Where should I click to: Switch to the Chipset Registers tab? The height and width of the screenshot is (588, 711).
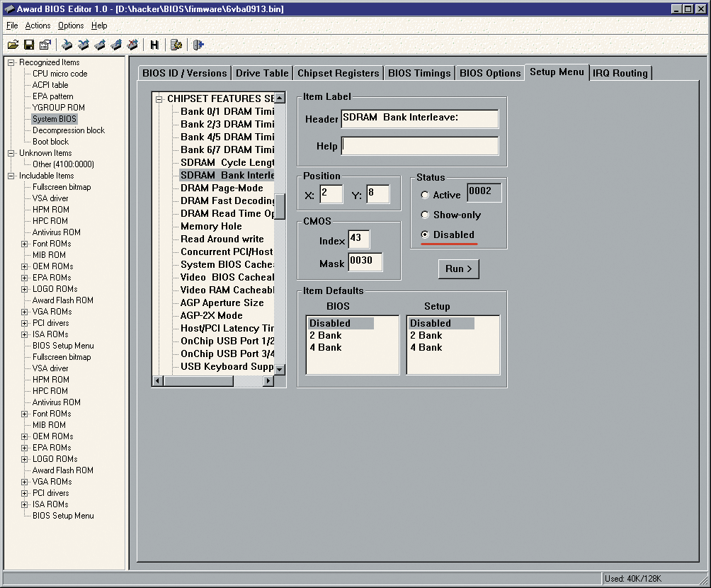(339, 73)
